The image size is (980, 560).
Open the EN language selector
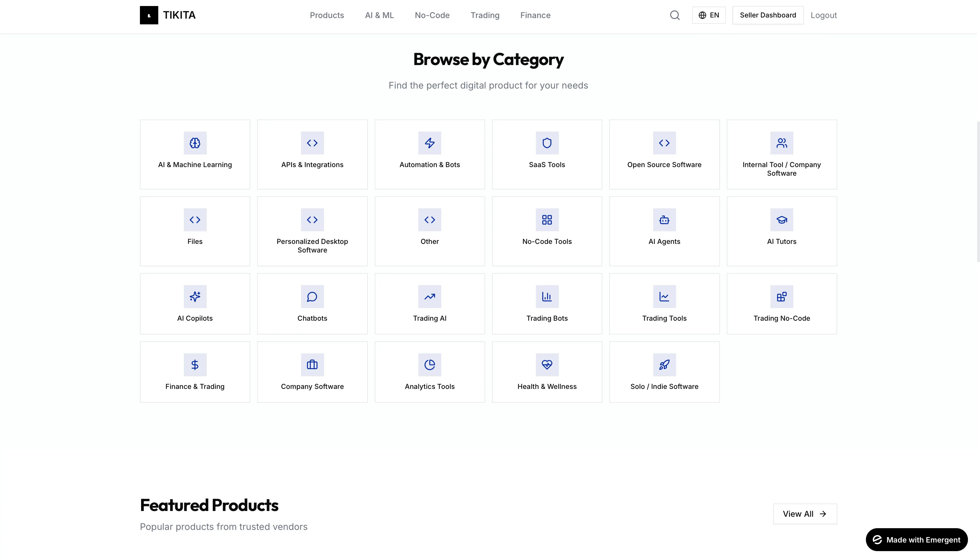(x=708, y=15)
